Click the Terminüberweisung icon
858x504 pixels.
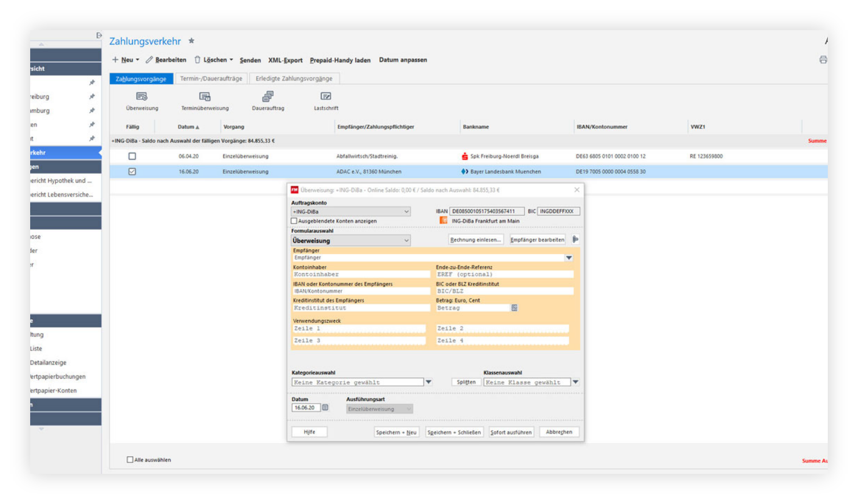click(x=205, y=96)
